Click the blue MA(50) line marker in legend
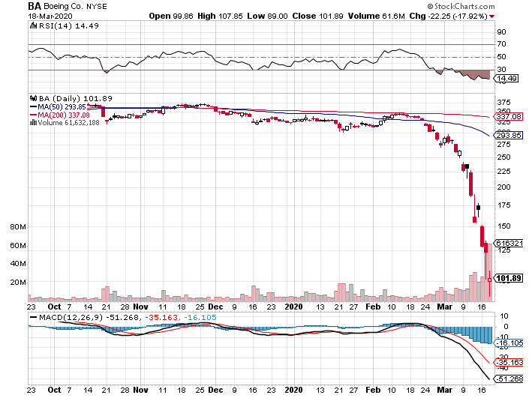The image size is (532, 398). click(33, 106)
